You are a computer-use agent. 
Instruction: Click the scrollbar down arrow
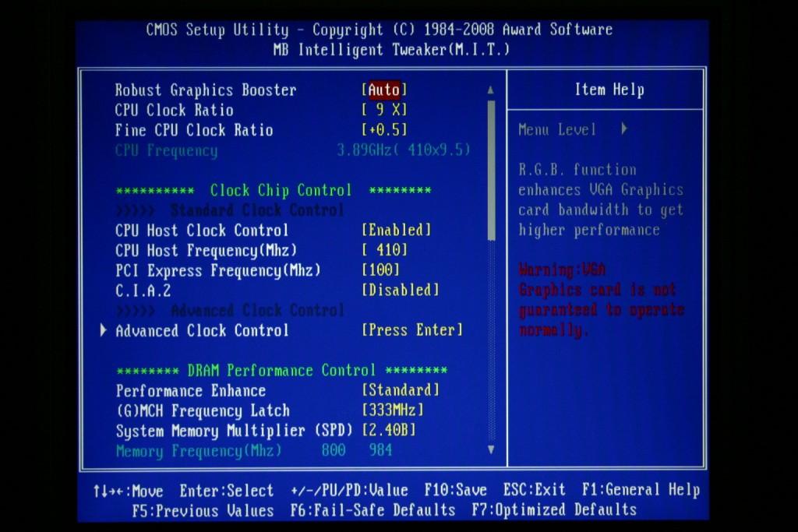(491, 449)
